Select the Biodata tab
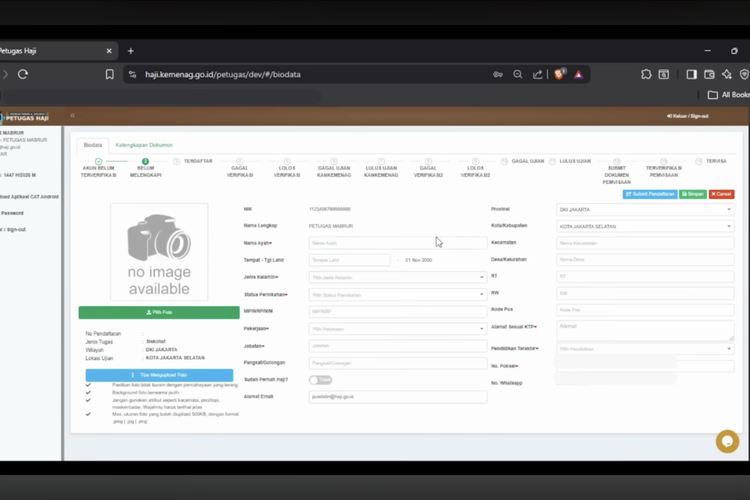The image size is (750, 500). 93,145
